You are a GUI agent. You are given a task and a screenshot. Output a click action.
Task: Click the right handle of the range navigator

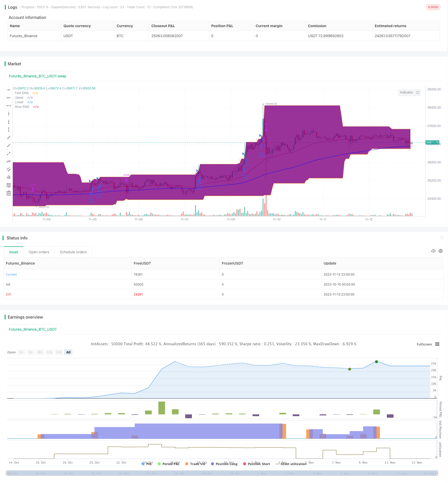tap(437, 473)
